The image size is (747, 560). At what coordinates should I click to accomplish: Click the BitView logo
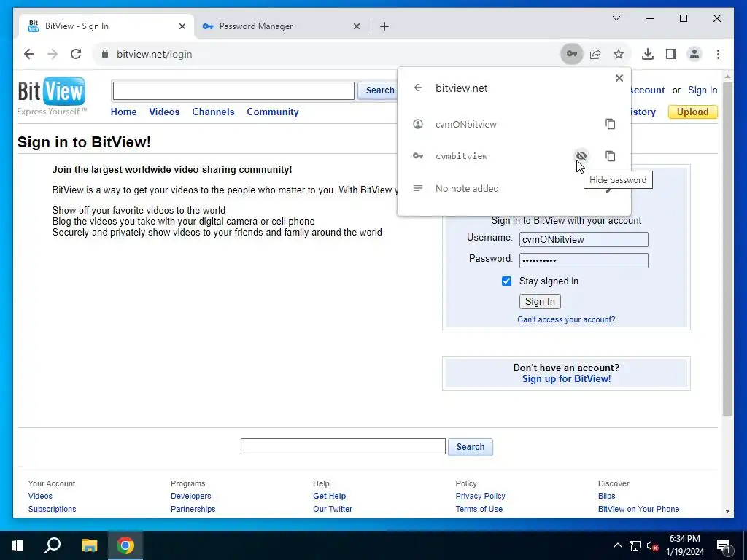point(52,91)
